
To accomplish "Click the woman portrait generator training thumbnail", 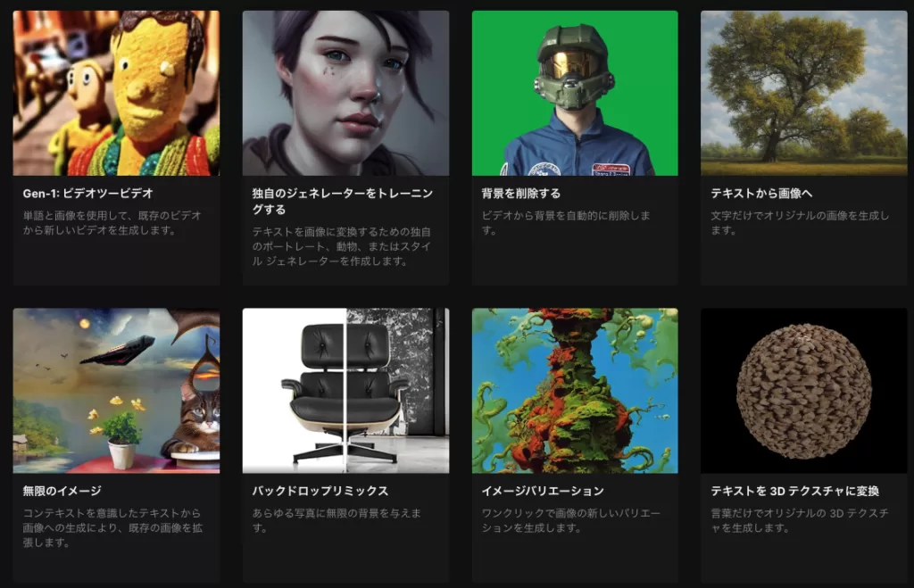I will [345, 93].
